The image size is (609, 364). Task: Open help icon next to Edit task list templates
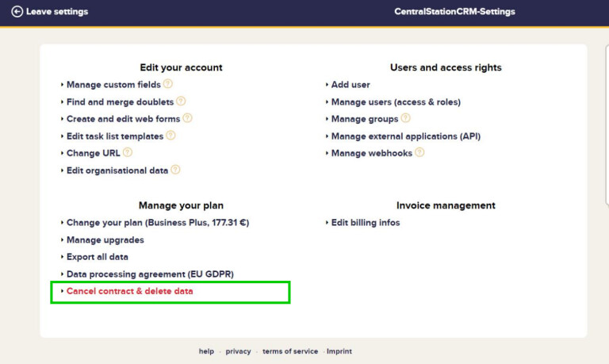(x=170, y=136)
